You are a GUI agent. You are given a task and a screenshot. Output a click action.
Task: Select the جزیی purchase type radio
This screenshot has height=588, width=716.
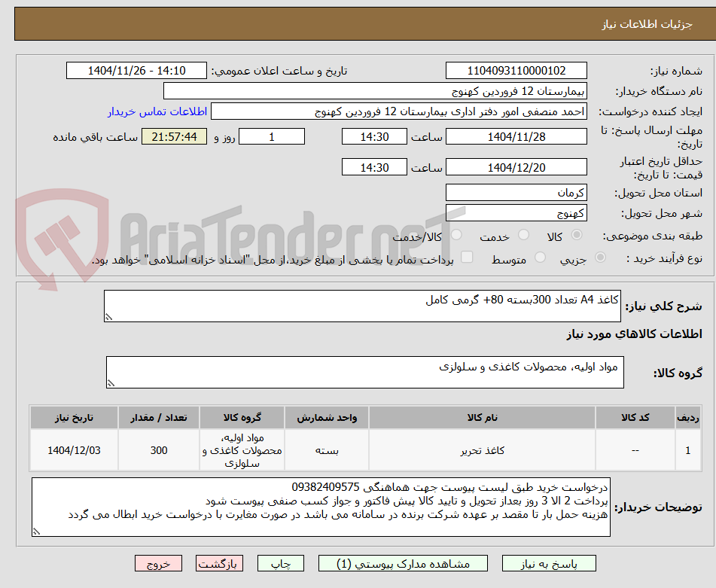coord(601,257)
